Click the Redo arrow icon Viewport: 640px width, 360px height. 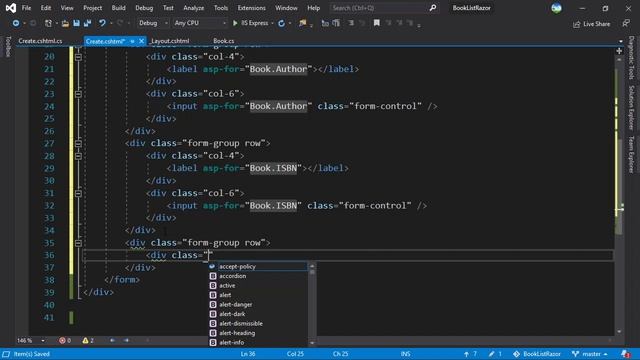(120, 23)
